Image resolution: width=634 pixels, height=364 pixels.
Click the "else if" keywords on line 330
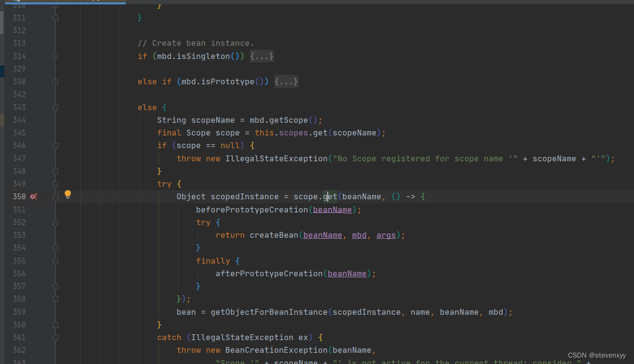pyautogui.click(x=155, y=82)
